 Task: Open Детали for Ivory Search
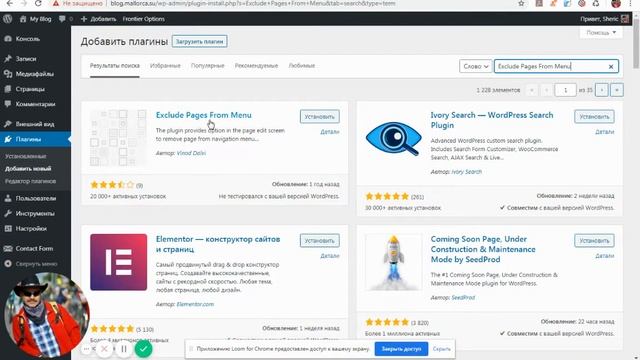tap(604, 132)
